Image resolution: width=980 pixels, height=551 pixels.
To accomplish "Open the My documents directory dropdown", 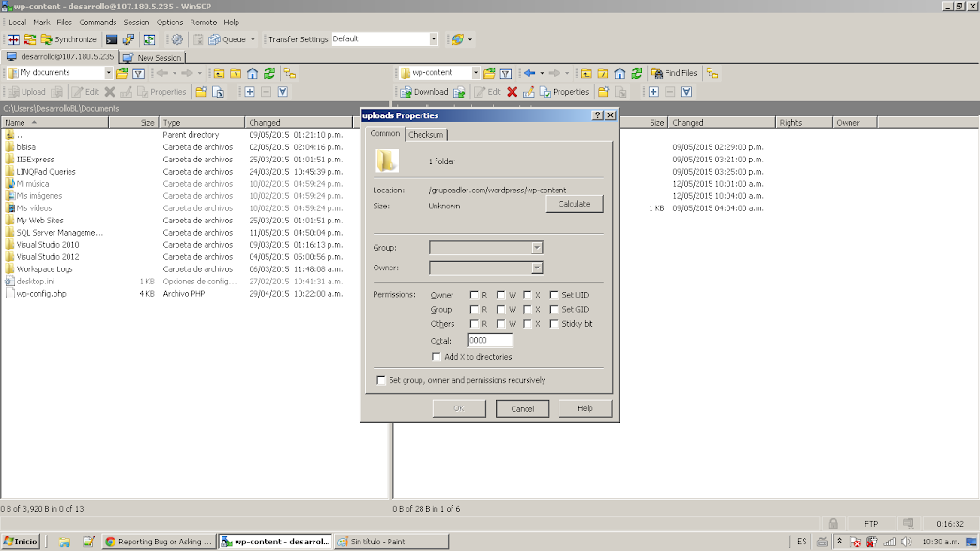I will 108,72.
